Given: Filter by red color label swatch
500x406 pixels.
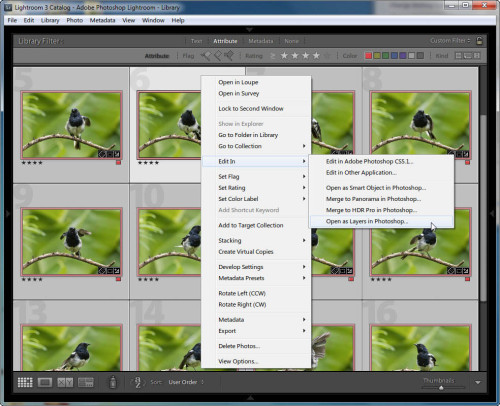Looking at the screenshot, I should click(368, 55).
